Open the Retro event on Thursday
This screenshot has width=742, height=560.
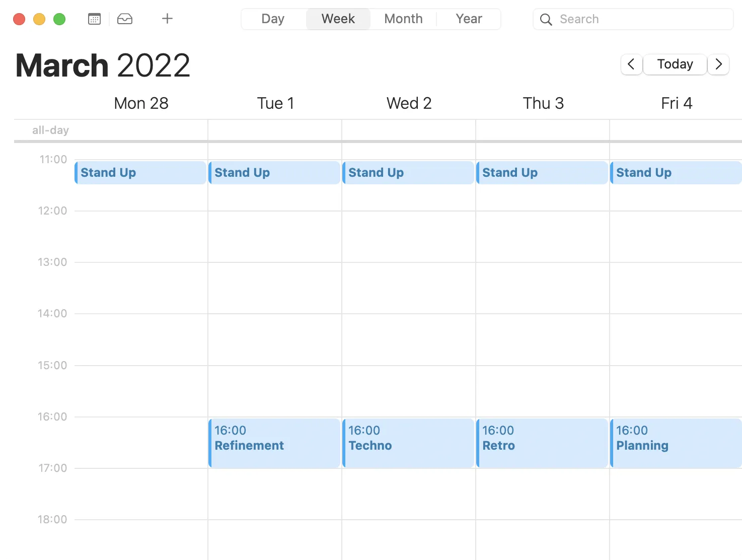coord(542,443)
